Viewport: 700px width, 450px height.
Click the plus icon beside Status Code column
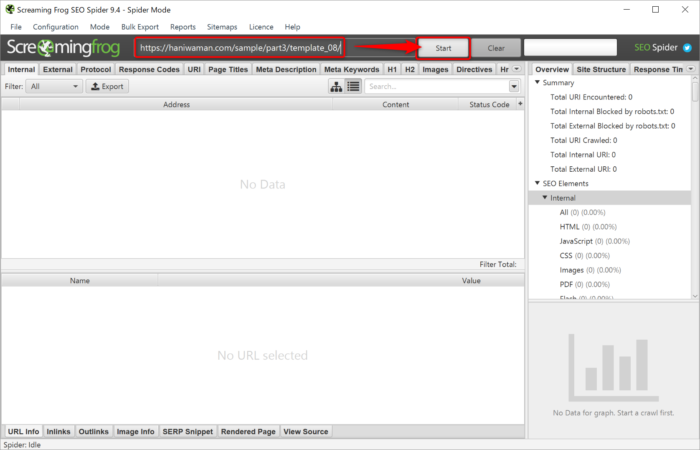[519, 104]
